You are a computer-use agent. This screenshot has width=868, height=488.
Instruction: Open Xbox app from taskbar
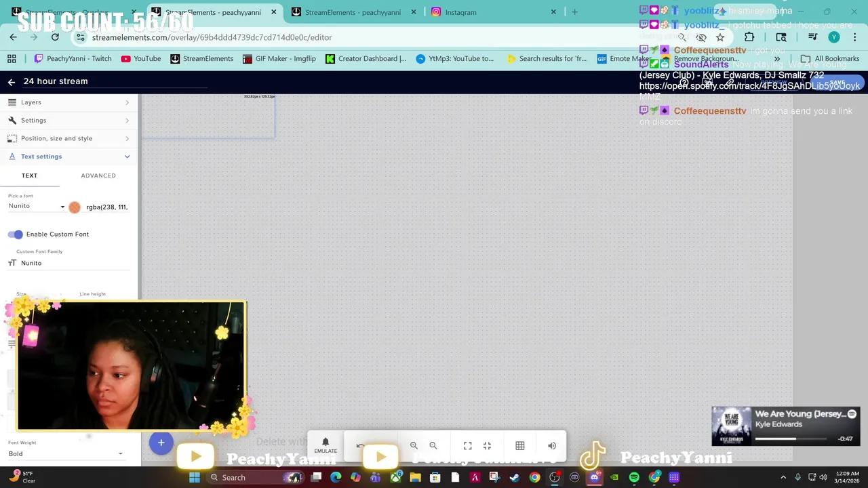coord(395,478)
